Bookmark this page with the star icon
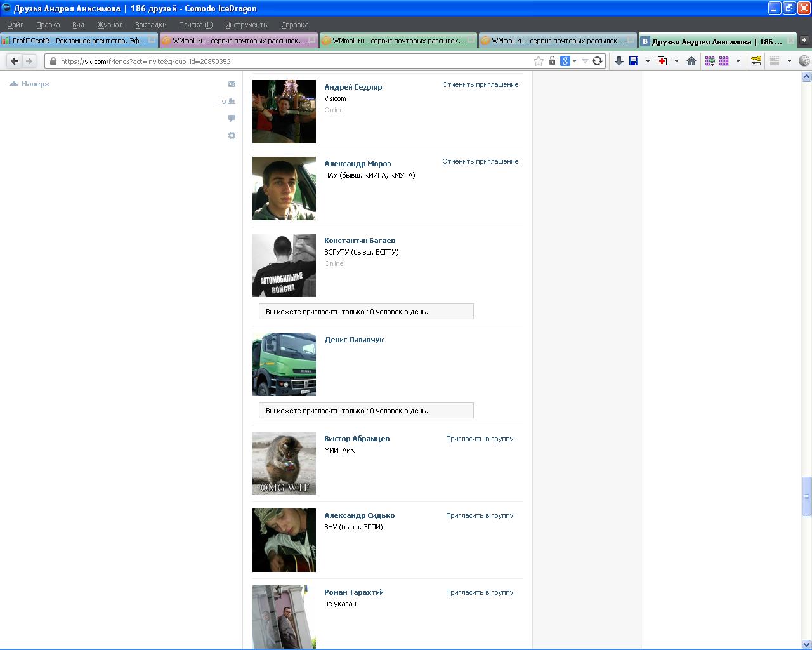 click(x=539, y=61)
